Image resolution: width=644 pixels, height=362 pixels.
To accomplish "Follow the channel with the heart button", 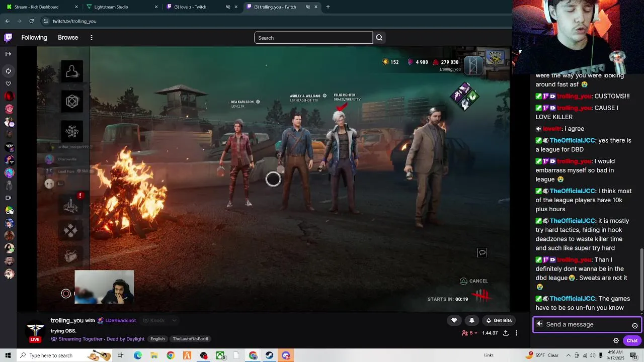I will point(454,320).
